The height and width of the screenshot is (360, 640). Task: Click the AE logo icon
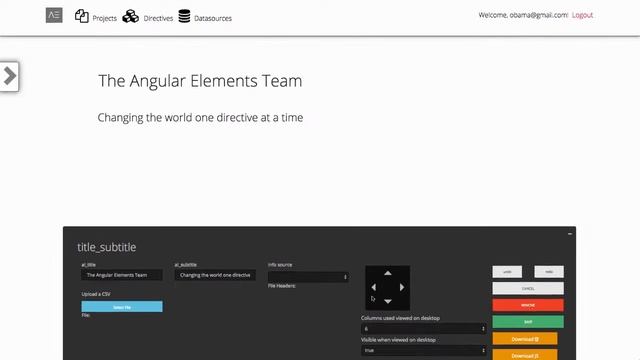click(54, 15)
